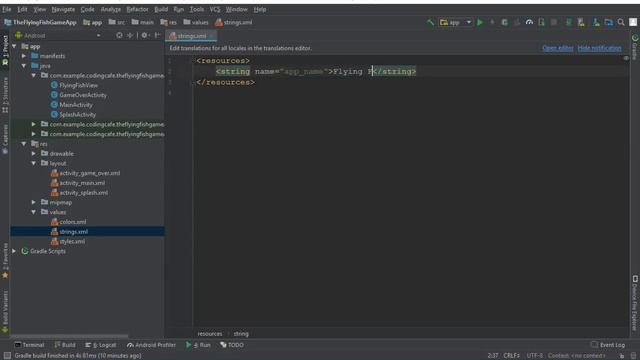
Task: Expand the manifests folder
Action: (x=24, y=56)
